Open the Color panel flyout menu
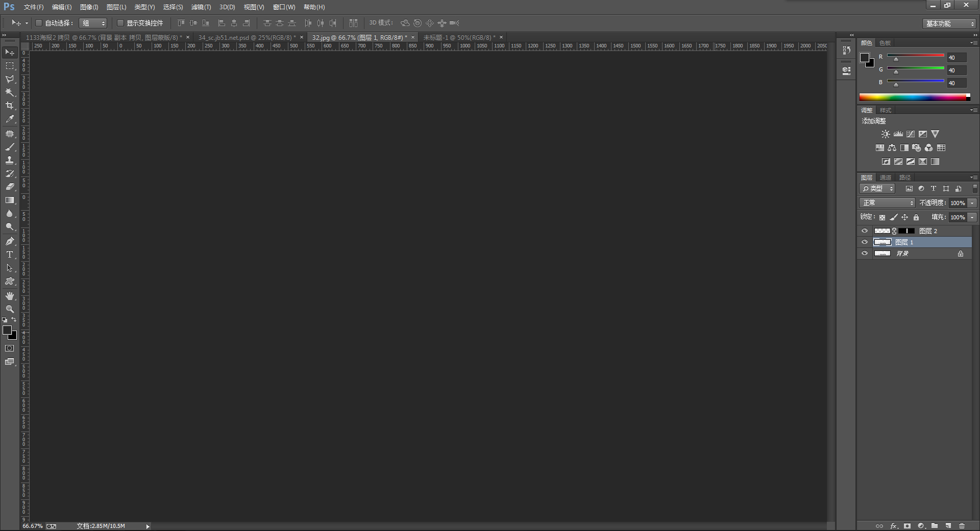980x531 pixels. (974, 43)
